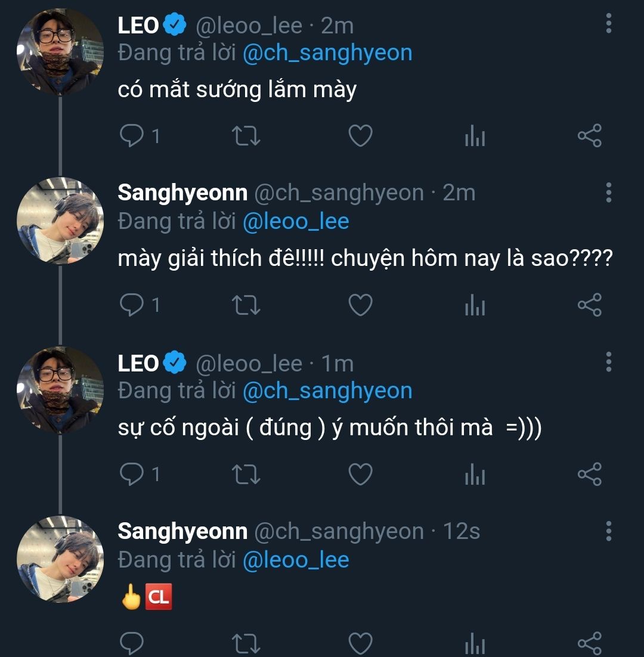The image size is (644, 657).
Task: Open more options on LEO's first tweet
Action: tap(608, 23)
